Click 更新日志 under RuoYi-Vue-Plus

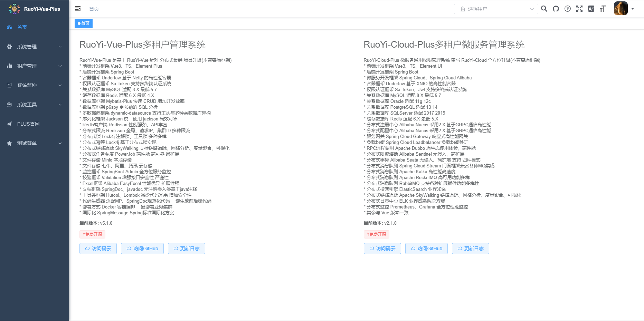[x=187, y=249]
